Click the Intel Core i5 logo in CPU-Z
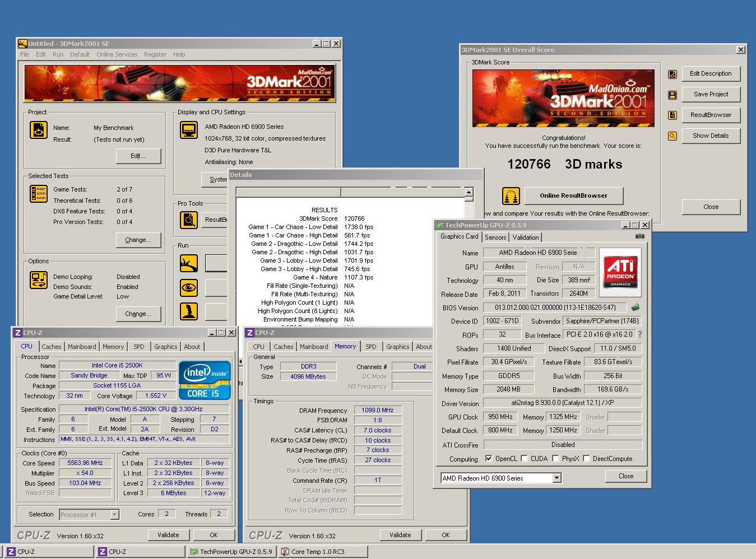This screenshot has width=756, height=559. tap(205, 380)
